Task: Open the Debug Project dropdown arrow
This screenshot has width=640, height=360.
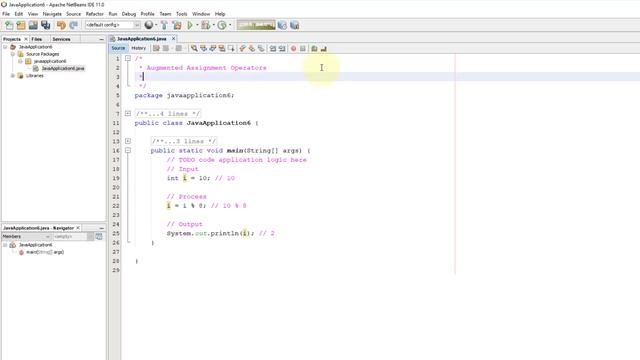Action: click(x=213, y=25)
